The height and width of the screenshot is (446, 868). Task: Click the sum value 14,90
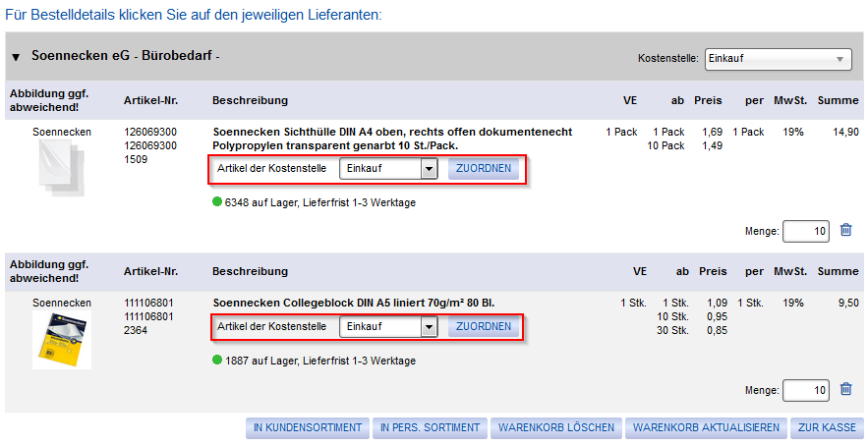coord(845,132)
